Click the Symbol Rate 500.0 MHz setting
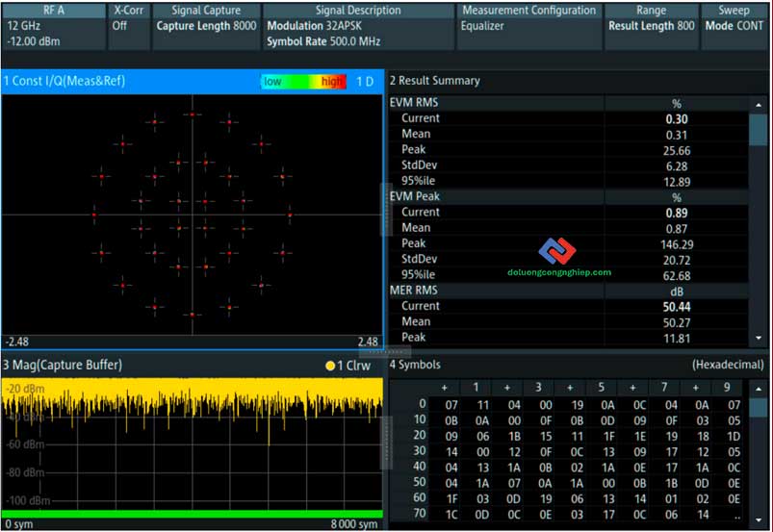The width and height of the screenshot is (773, 532). pos(323,42)
